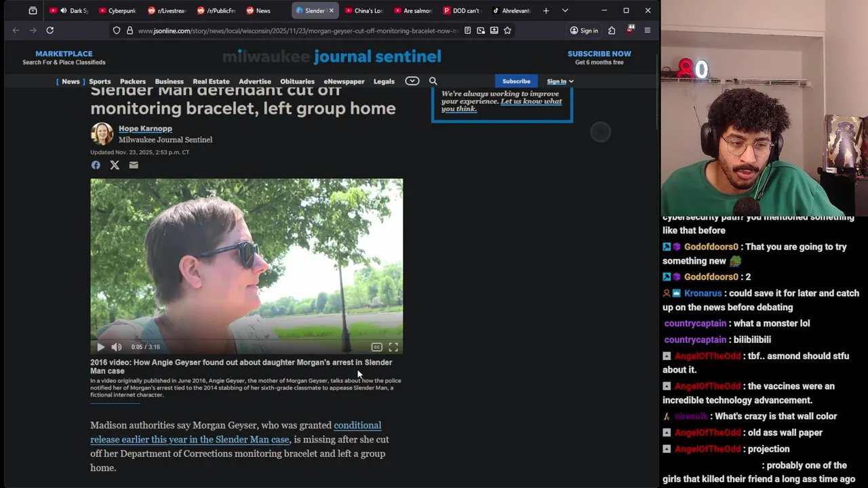Open Marketplace classifieds link

pyautogui.click(x=64, y=58)
